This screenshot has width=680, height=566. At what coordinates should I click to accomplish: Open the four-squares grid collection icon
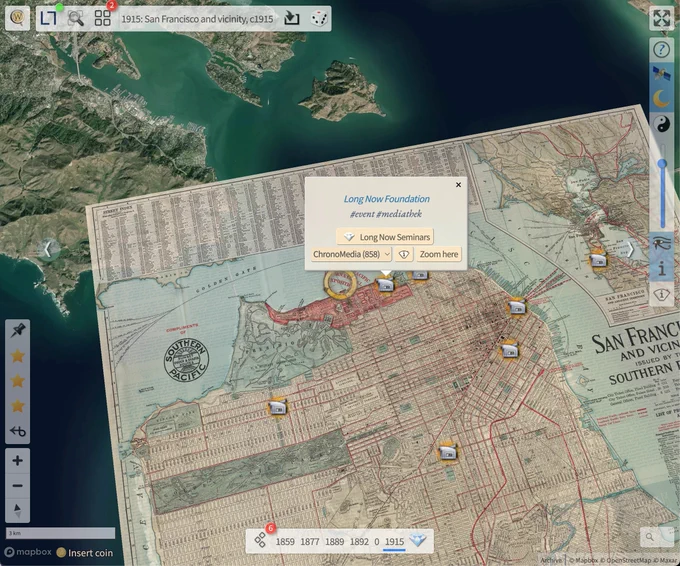click(x=103, y=18)
